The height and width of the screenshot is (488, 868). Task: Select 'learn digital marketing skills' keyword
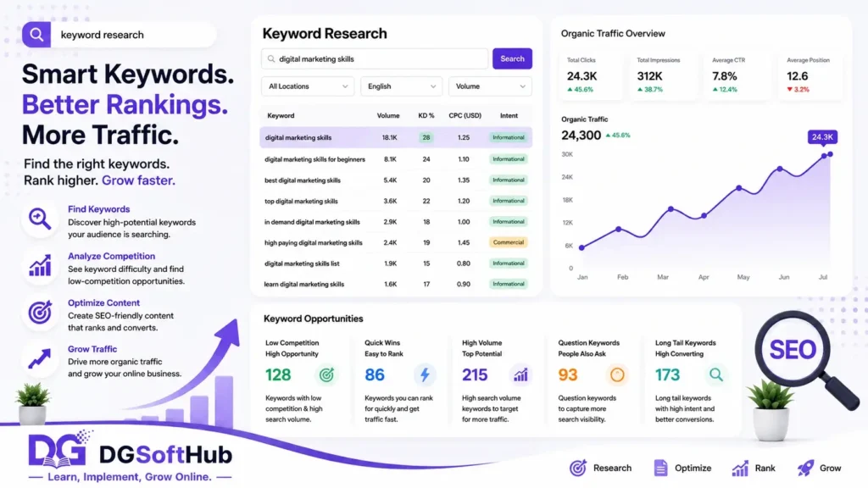pos(304,285)
